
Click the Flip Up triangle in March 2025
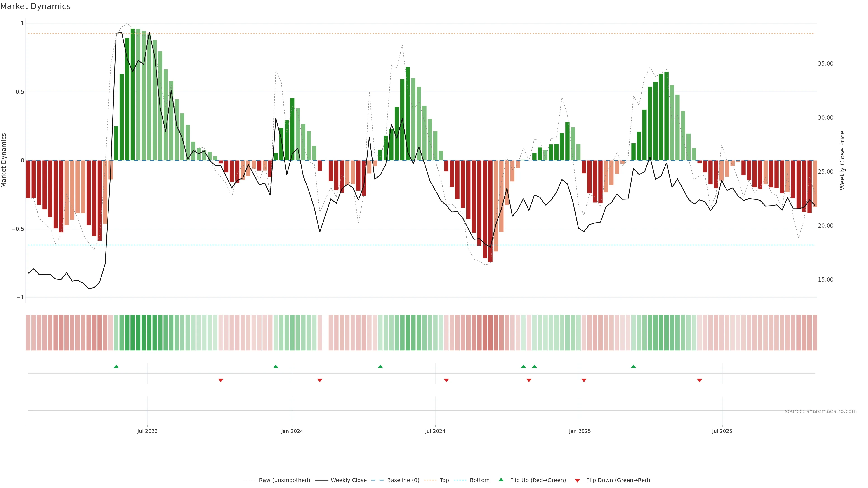(633, 366)
